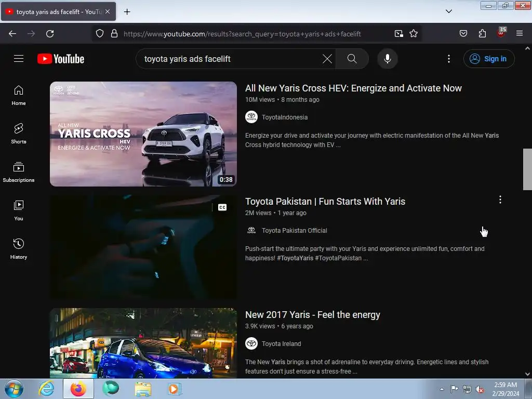Open Subscriptions in the sidebar
Image resolution: width=532 pixels, height=399 pixels.
[19, 172]
